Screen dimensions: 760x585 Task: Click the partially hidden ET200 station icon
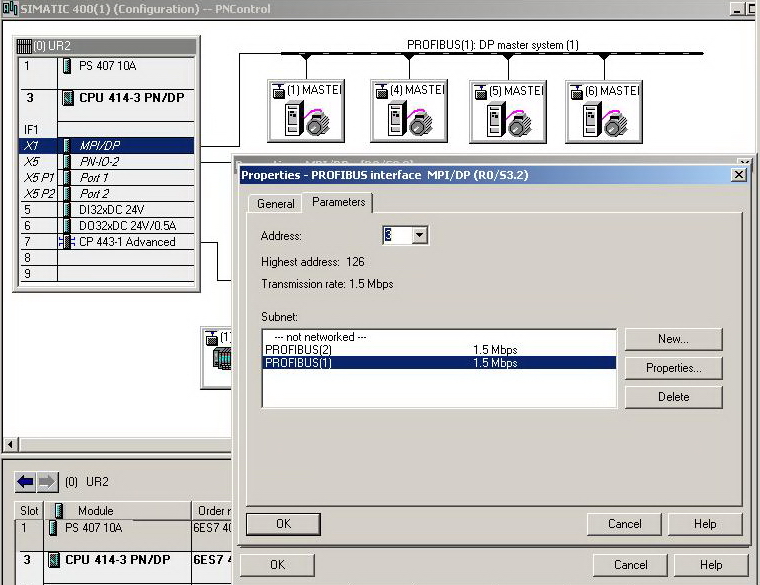coord(217,358)
